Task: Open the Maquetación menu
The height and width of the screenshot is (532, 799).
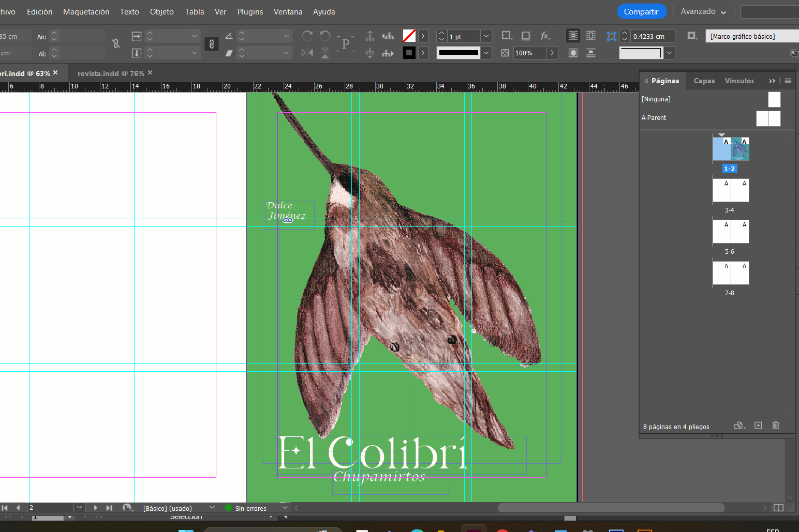Action: [86, 11]
